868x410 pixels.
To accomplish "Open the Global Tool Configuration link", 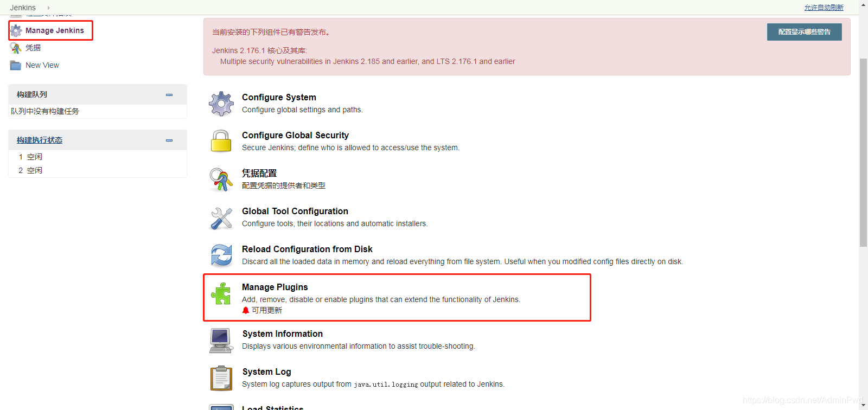I will coord(295,211).
